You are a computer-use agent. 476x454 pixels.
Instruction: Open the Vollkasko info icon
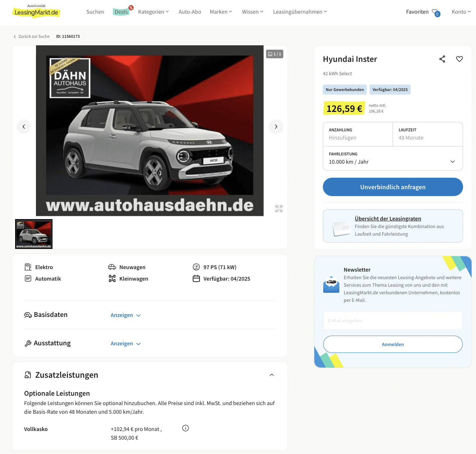pyautogui.click(x=186, y=428)
